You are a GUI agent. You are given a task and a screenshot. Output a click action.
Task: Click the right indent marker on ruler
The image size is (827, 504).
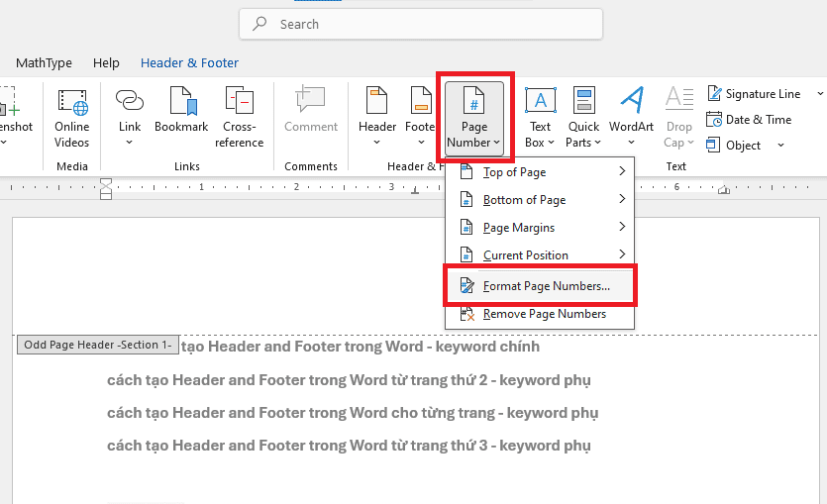click(x=724, y=190)
